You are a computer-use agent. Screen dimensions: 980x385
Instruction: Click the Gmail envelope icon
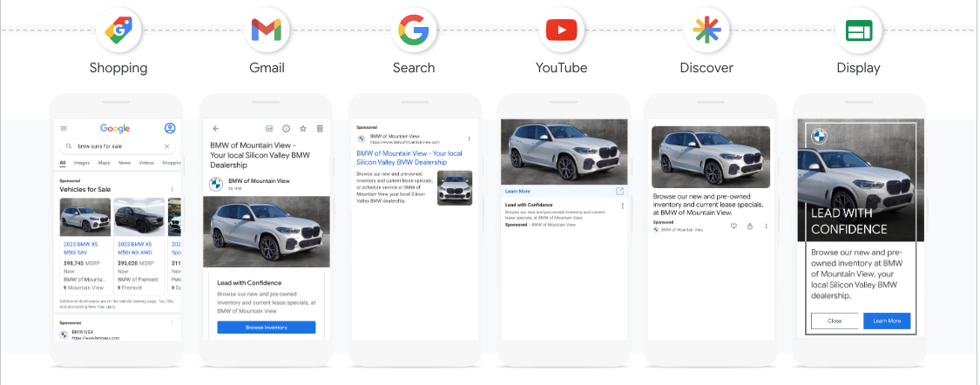267,30
